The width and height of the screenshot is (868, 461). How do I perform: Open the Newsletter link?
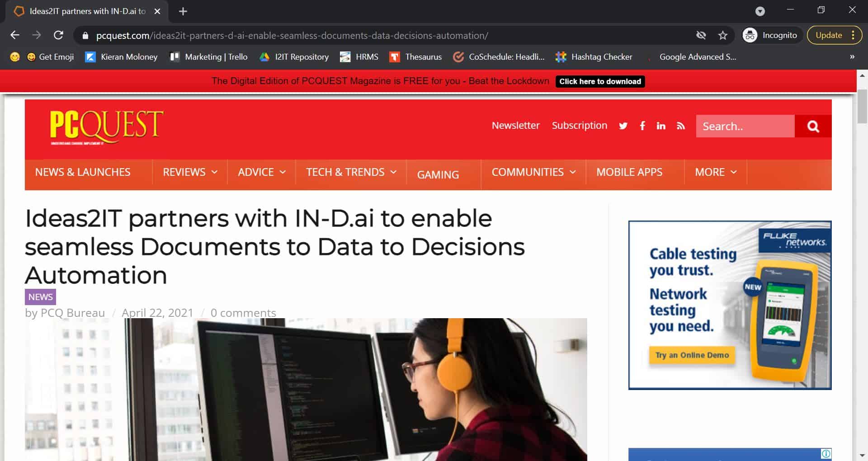point(516,126)
